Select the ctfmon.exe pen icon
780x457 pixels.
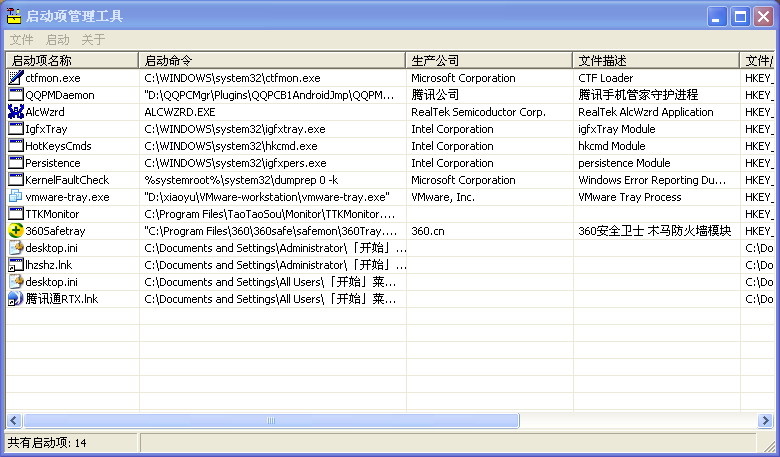click(x=16, y=78)
